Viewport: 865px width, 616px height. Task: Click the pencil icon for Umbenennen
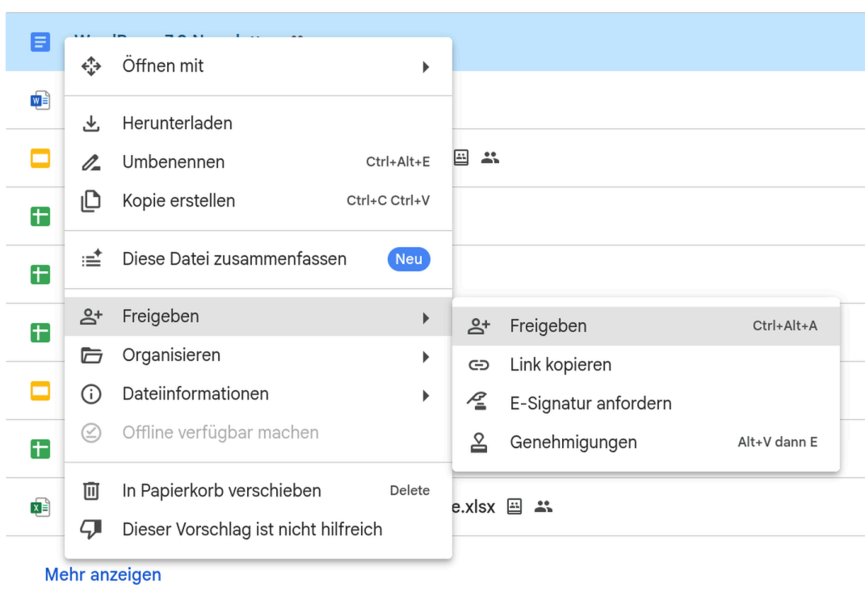pyautogui.click(x=91, y=162)
